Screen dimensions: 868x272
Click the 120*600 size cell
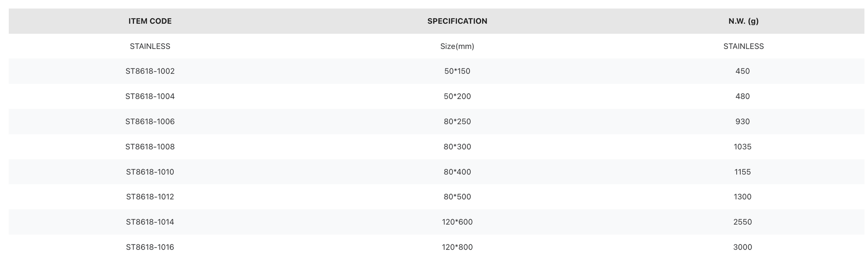[457, 222]
